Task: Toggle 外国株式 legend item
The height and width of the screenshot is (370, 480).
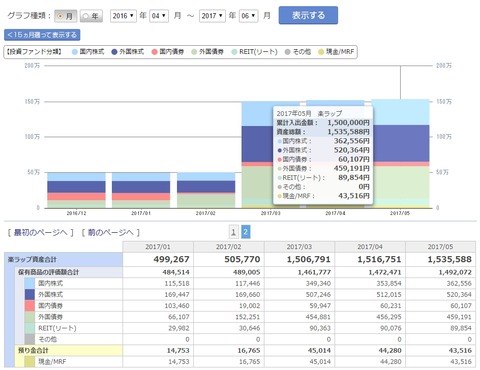Action: [128, 52]
